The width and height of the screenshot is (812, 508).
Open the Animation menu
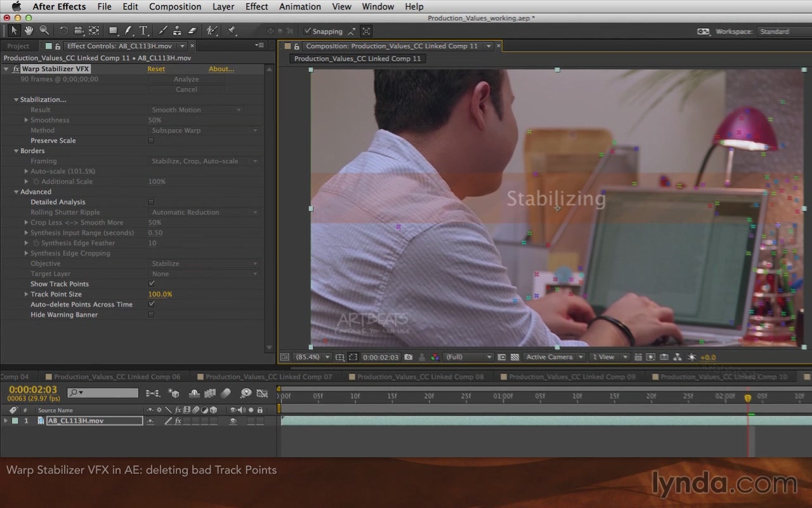tap(300, 6)
